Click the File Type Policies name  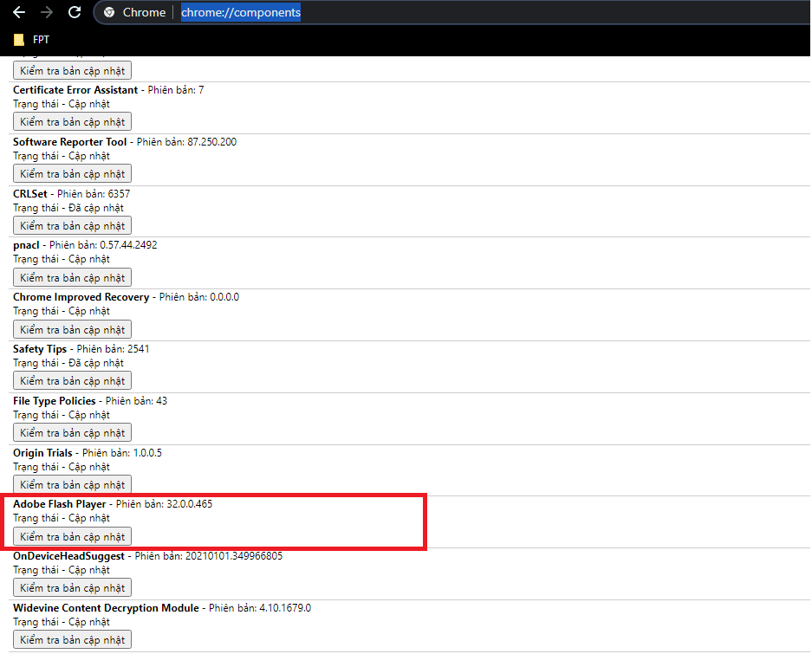point(55,401)
